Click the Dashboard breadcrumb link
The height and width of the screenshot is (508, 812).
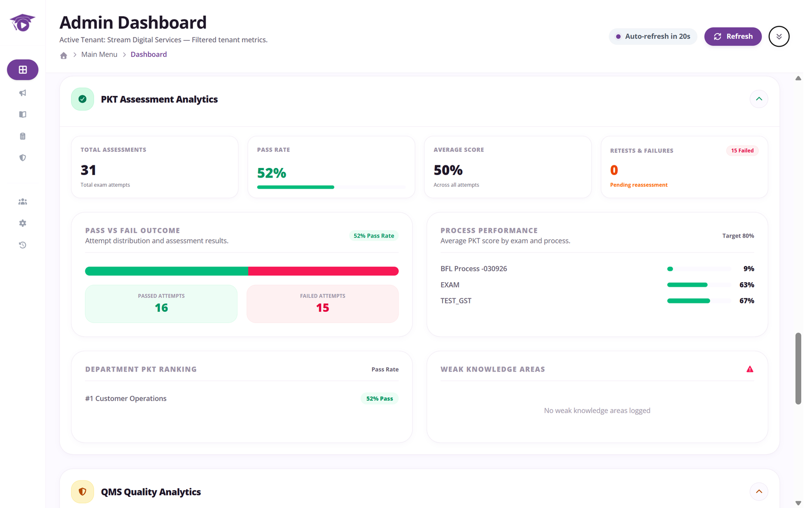(149, 54)
